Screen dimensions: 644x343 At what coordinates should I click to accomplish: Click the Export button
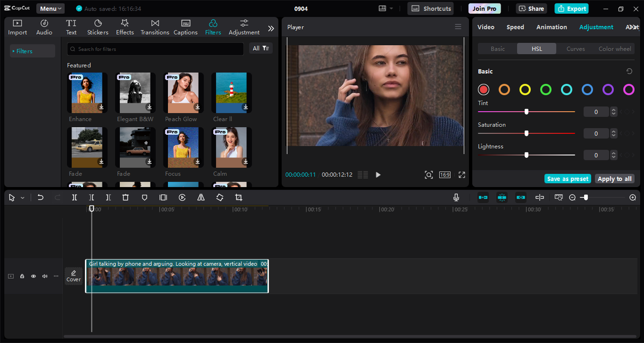(x=571, y=9)
